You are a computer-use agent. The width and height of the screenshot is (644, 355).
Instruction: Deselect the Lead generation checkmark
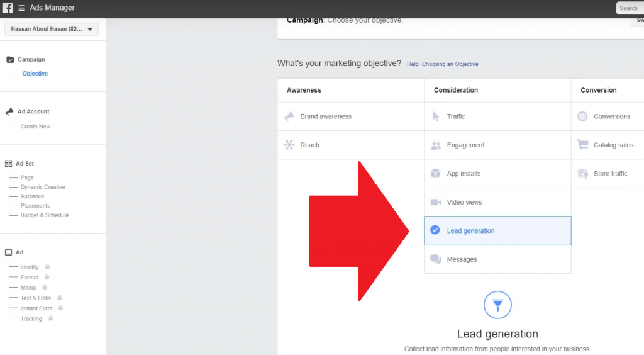point(435,230)
